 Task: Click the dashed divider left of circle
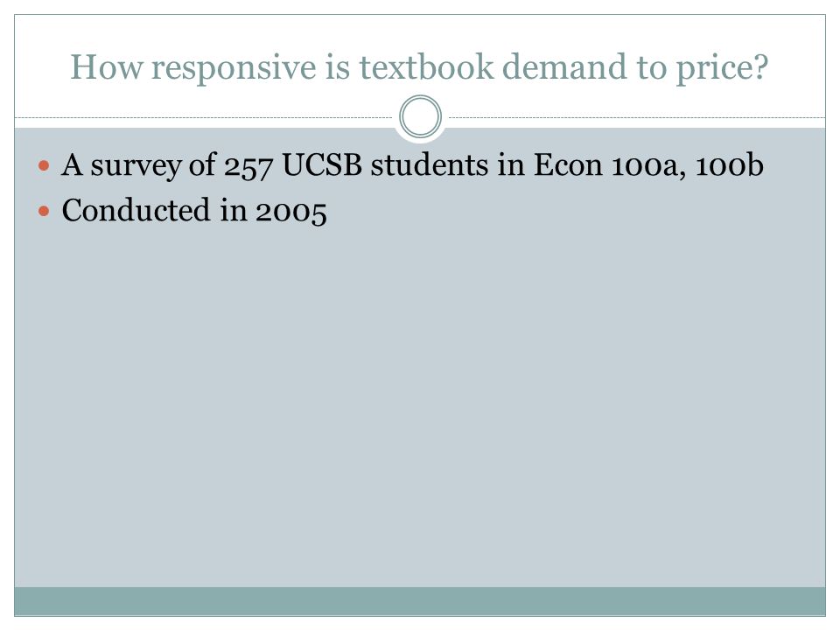click(204, 117)
